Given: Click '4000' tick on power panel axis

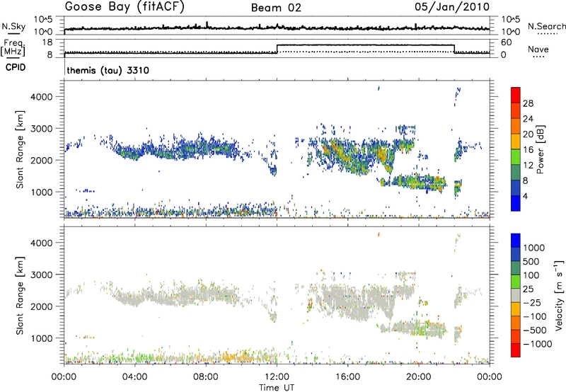Looking at the screenshot, I should (41, 97).
